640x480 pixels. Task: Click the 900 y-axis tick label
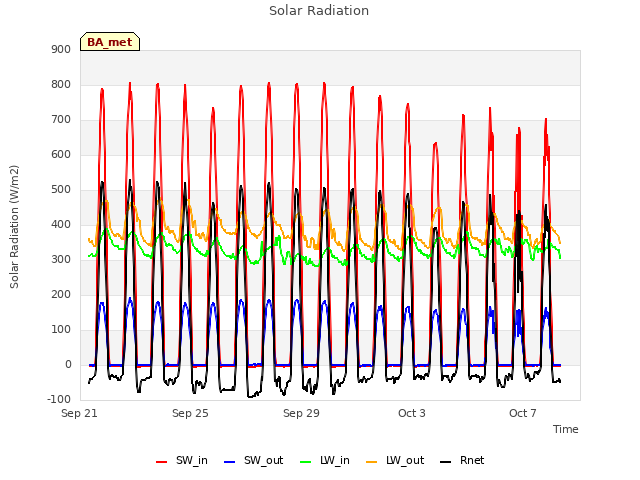pos(61,50)
